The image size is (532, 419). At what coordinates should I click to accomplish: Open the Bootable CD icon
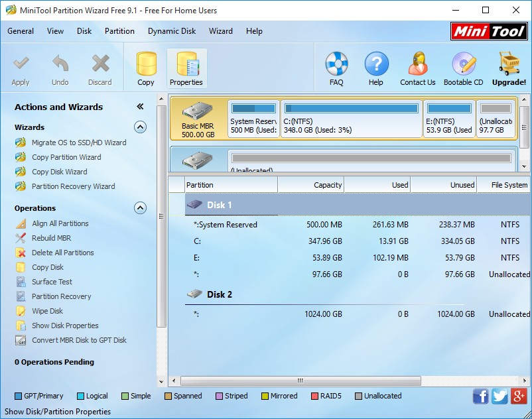click(464, 64)
